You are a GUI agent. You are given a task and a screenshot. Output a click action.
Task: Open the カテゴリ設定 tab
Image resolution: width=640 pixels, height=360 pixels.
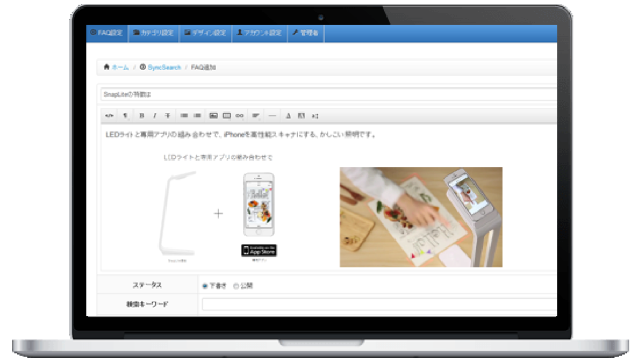153,33
